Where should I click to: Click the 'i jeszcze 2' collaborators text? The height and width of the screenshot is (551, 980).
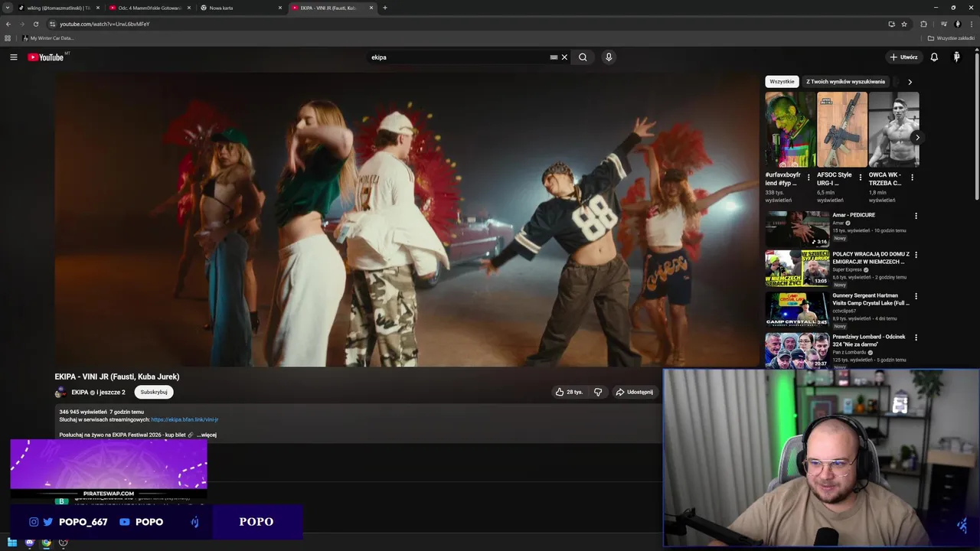pyautogui.click(x=111, y=393)
